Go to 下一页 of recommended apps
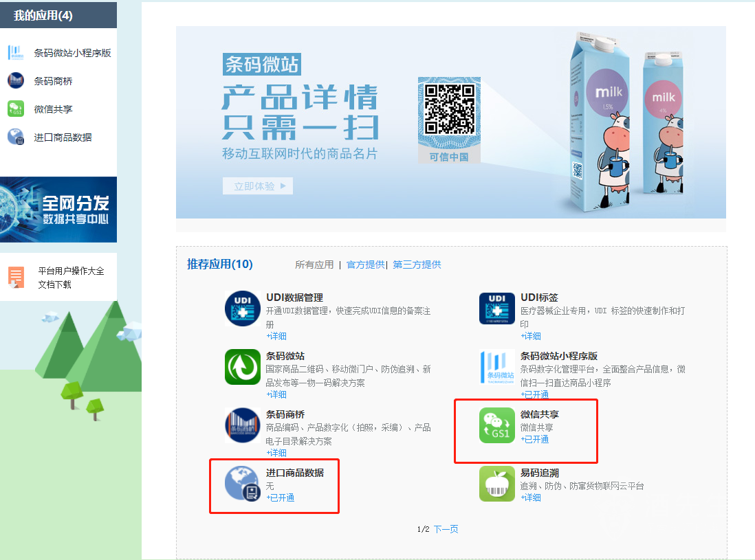 (446, 529)
